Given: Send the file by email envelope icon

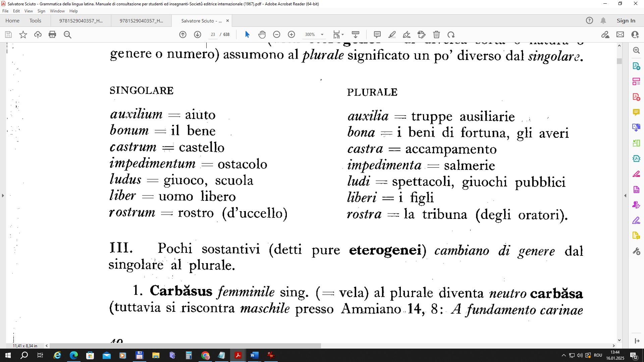Looking at the screenshot, I should coord(620,35).
